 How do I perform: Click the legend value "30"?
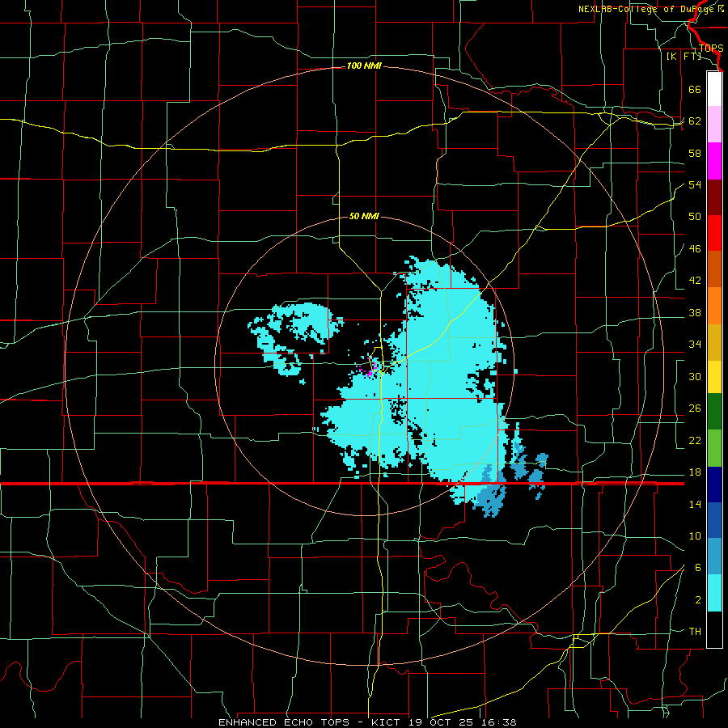[695, 376]
